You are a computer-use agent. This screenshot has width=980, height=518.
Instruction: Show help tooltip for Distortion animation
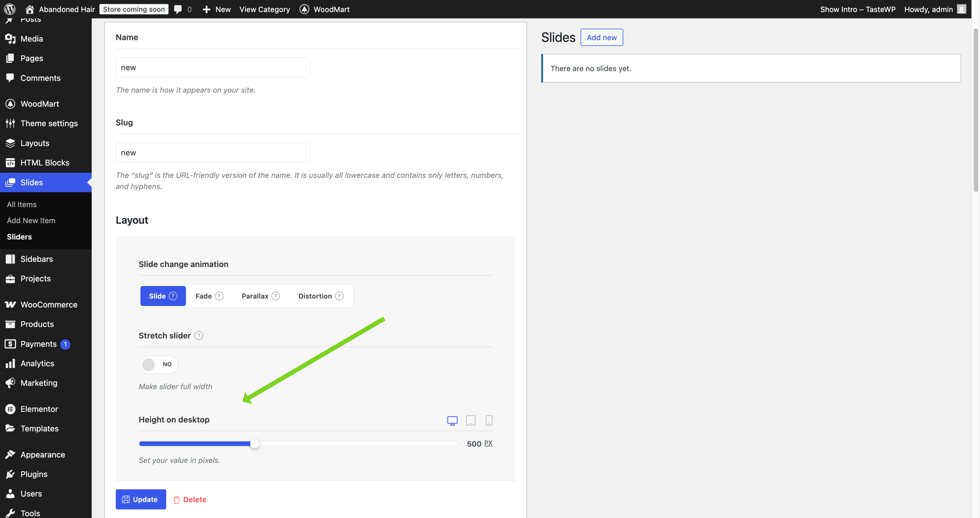tap(339, 296)
